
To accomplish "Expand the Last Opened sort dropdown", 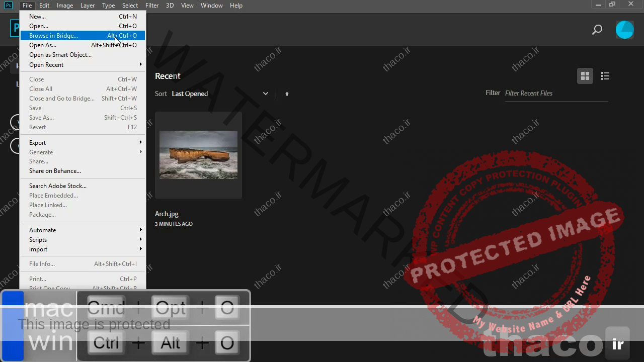I will point(220,94).
